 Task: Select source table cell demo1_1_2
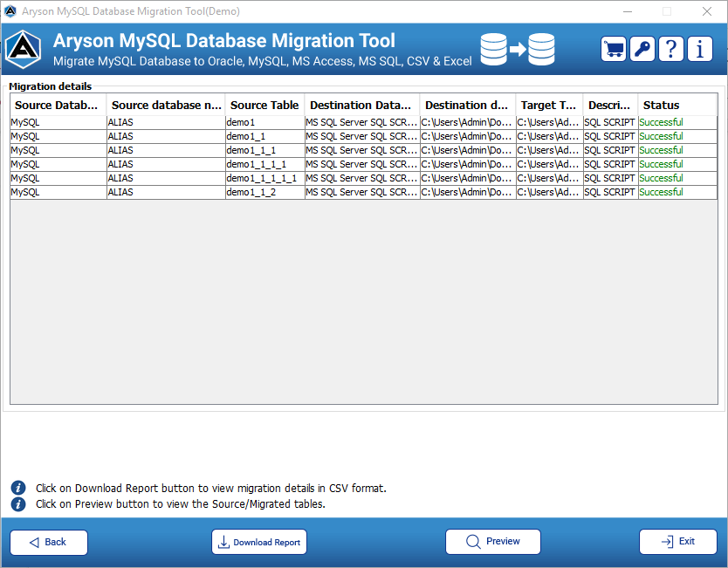coord(264,192)
